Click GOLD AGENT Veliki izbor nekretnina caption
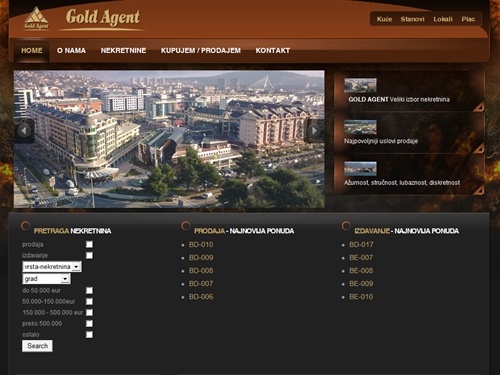Screen dimensions: 500x375 click(x=399, y=99)
